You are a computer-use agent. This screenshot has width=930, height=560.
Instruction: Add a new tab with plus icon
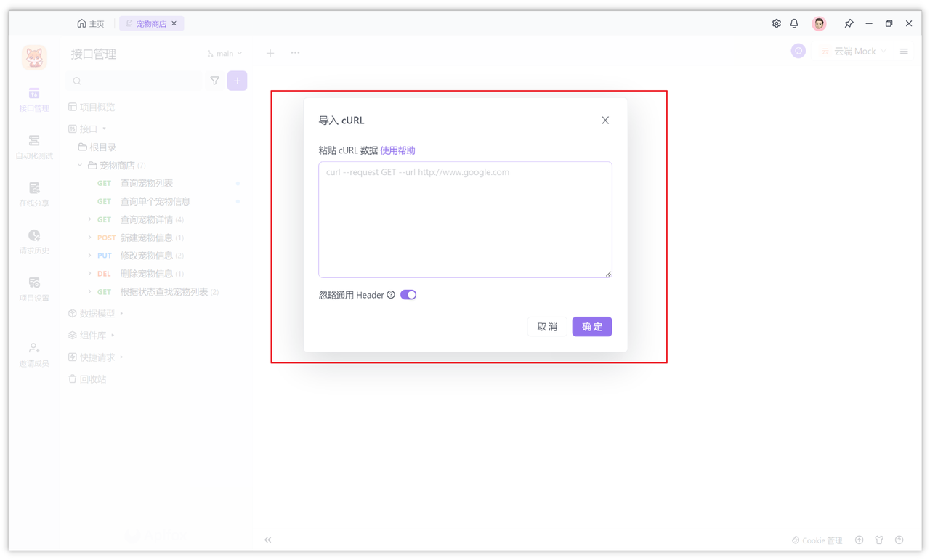point(270,53)
